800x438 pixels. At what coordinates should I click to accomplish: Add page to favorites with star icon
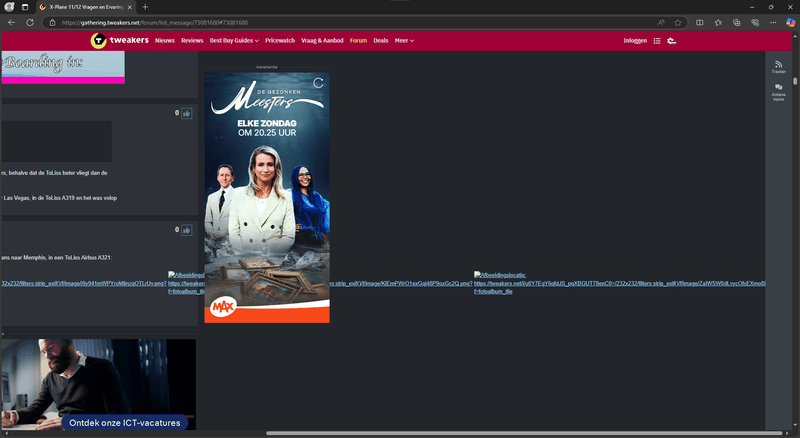coord(678,22)
